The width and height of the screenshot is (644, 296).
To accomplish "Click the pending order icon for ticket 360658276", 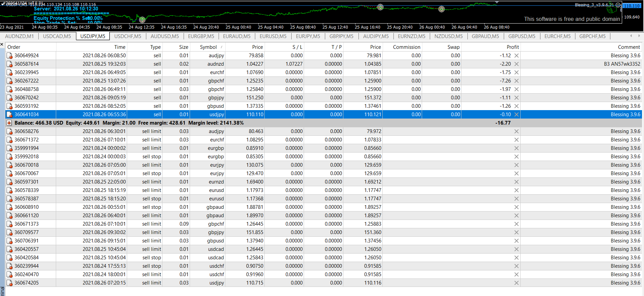I will (9, 131).
